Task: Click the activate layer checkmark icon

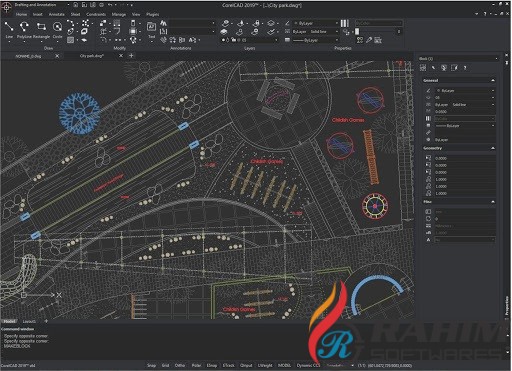Action: pos(271,32)
